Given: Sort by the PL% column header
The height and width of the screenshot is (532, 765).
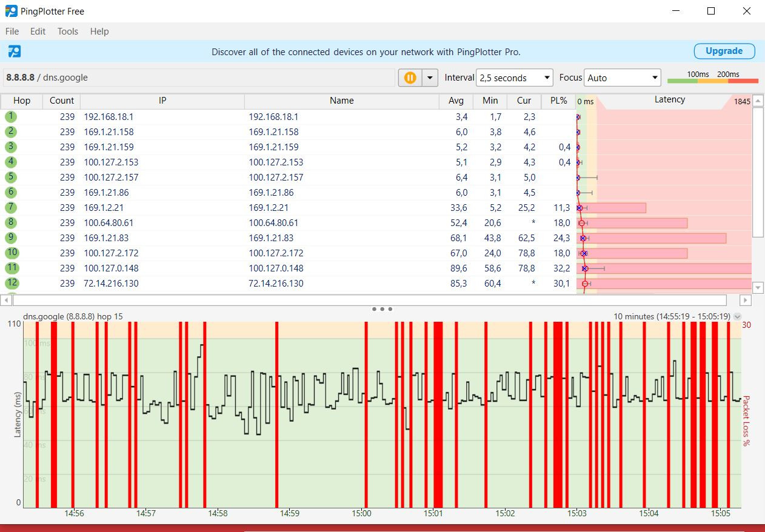Looking at the screenshot, I should coord(558,101).
